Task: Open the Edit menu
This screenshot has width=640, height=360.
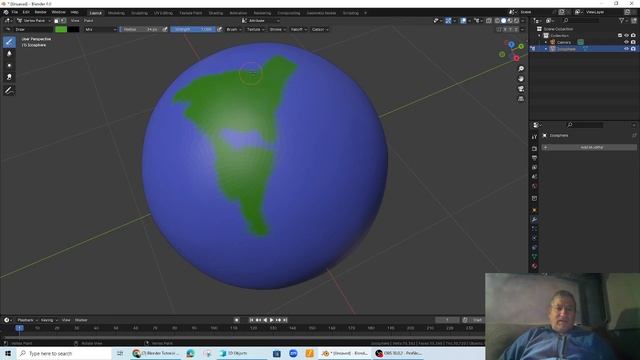Action: tap(26, 12)
